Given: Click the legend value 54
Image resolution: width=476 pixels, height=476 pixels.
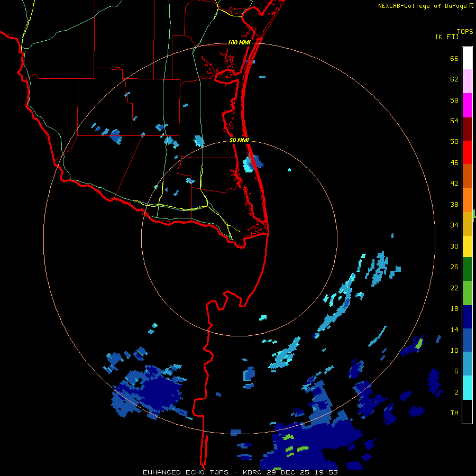Looking at the screenshot, I should [454, 121].
